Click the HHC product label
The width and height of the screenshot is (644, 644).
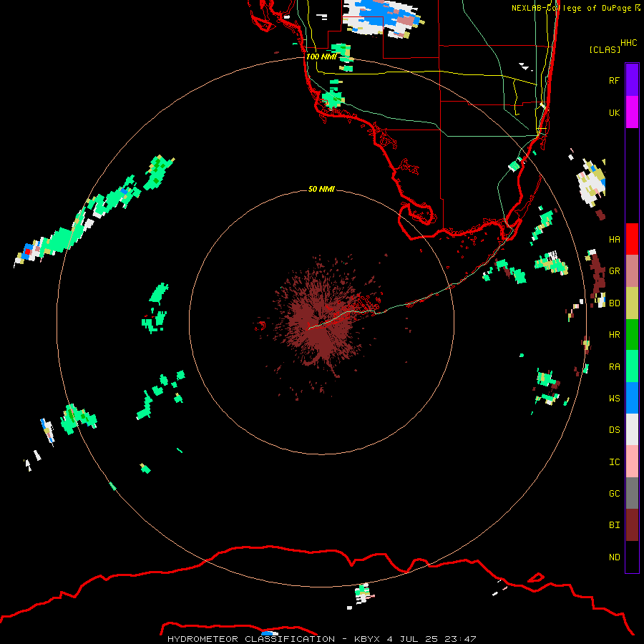629,43
